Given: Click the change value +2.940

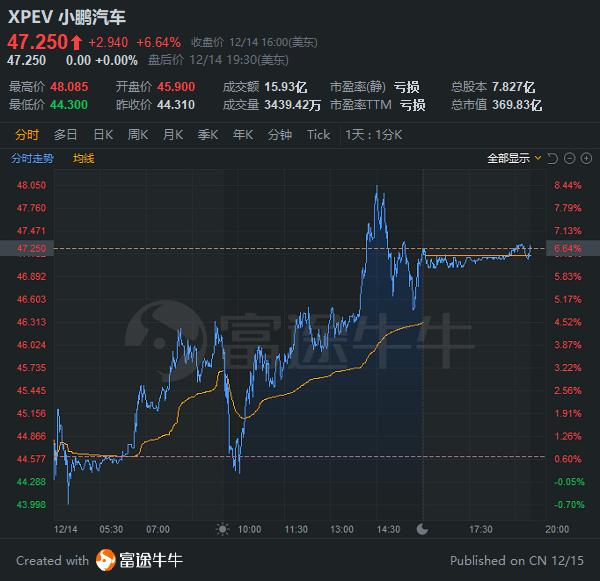Looking at the screenshot, I should [x=108, y=42].
